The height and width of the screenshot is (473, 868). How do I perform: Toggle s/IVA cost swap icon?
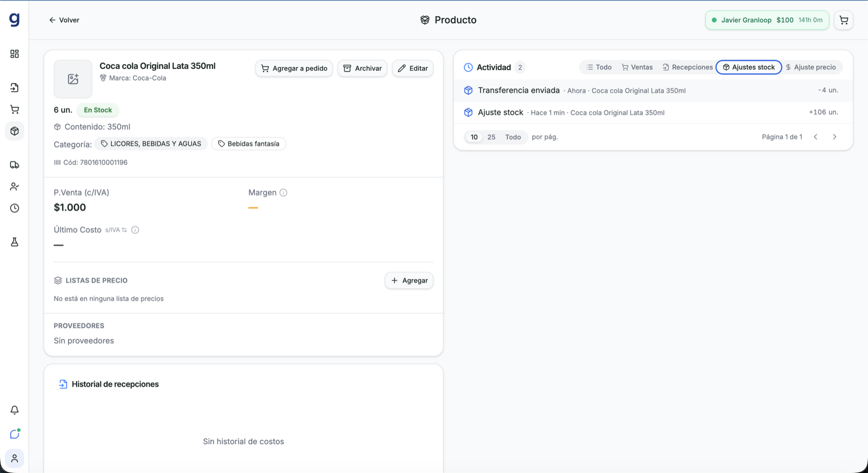click(124, 230)
